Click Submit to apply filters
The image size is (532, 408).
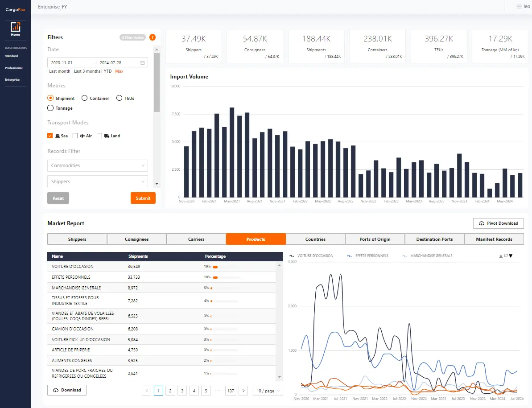[x=143, y=198]
